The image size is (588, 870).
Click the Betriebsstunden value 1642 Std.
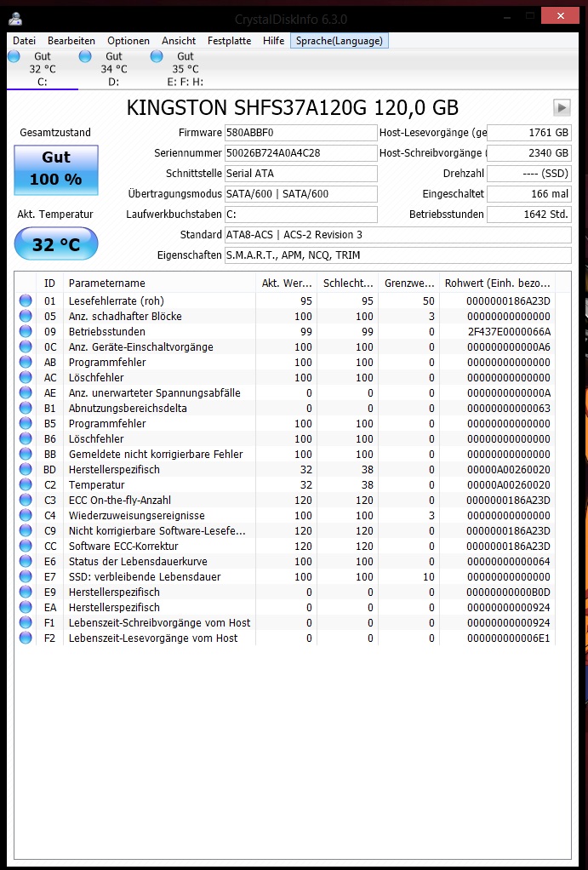pyautogui.click(x=529, y=215)
